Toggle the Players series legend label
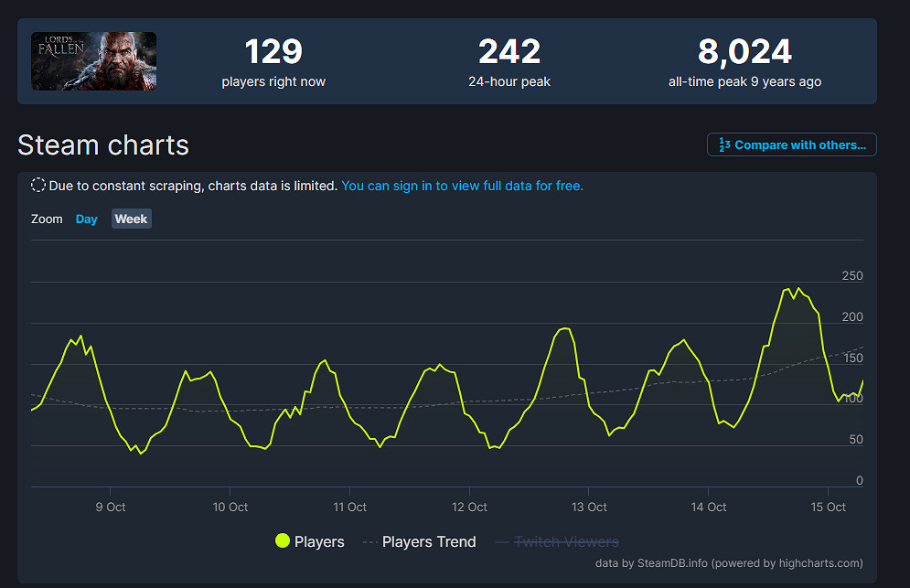Viewport: 910px width, 588px height. (319, 541)
